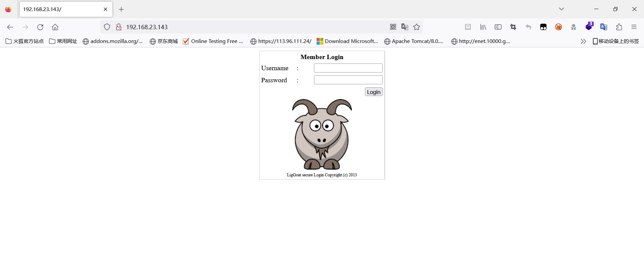The height and width of the screenshot is (269, 644).
Task: Open the tracking protection shield icon
Action: (107, 27)
